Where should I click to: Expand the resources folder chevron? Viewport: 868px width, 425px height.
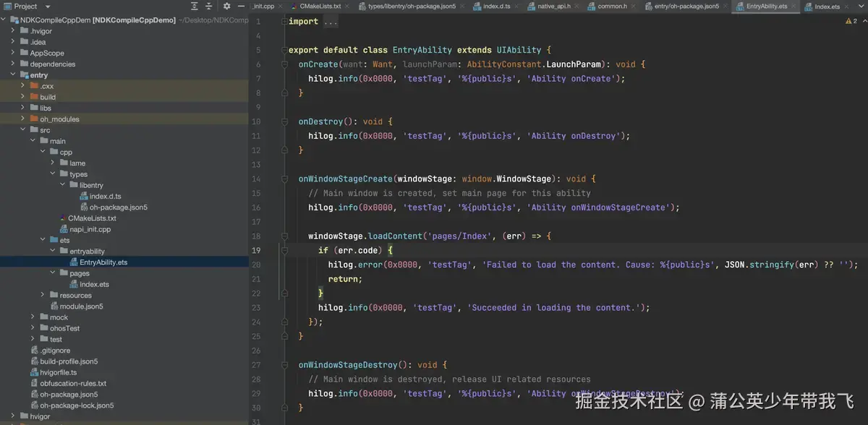coord(43,296)
